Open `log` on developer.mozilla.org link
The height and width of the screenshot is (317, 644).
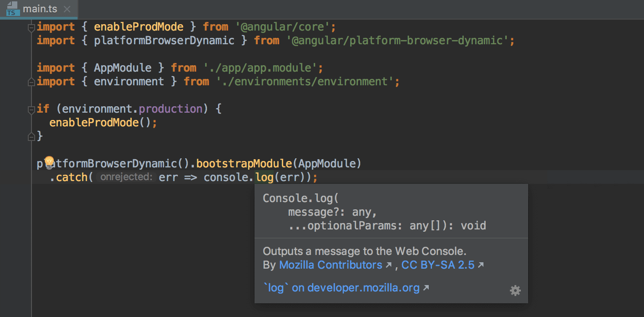(342, 288)
